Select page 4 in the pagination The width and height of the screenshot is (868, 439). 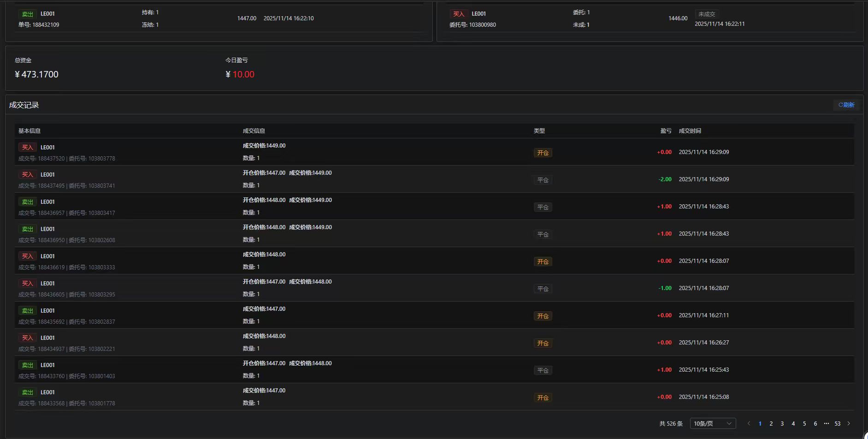793,423
